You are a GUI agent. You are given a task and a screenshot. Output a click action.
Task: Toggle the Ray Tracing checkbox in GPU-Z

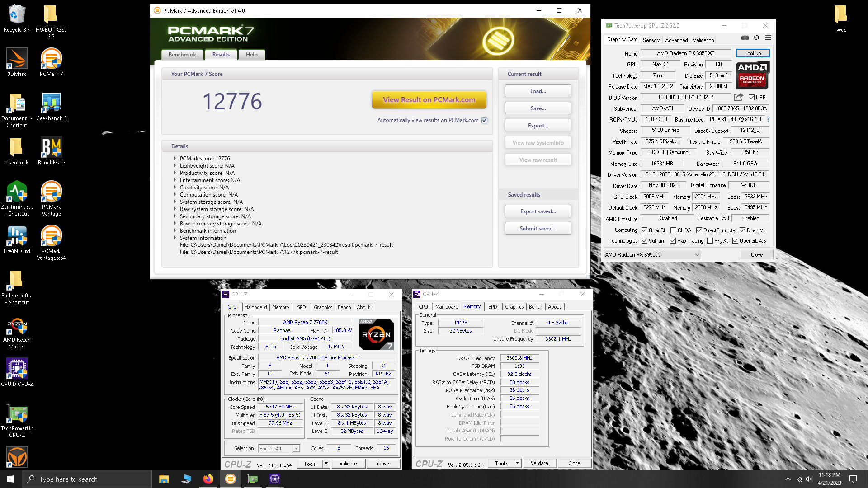pyautogui.click(x=673, y=241)
